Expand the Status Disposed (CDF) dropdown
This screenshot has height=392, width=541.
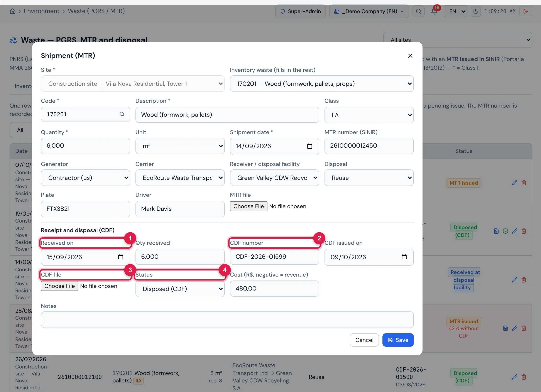pyautogui.click(x=180, y=289)
